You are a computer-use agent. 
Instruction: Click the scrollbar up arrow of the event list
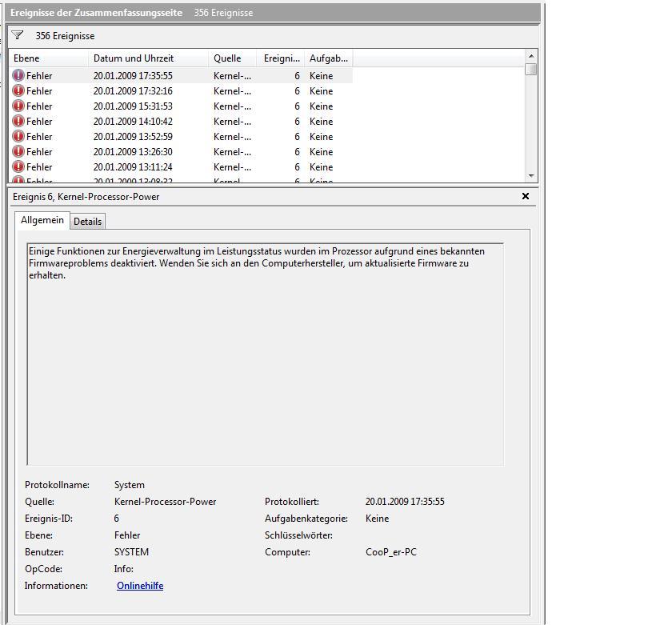click(x=530, y=57)
